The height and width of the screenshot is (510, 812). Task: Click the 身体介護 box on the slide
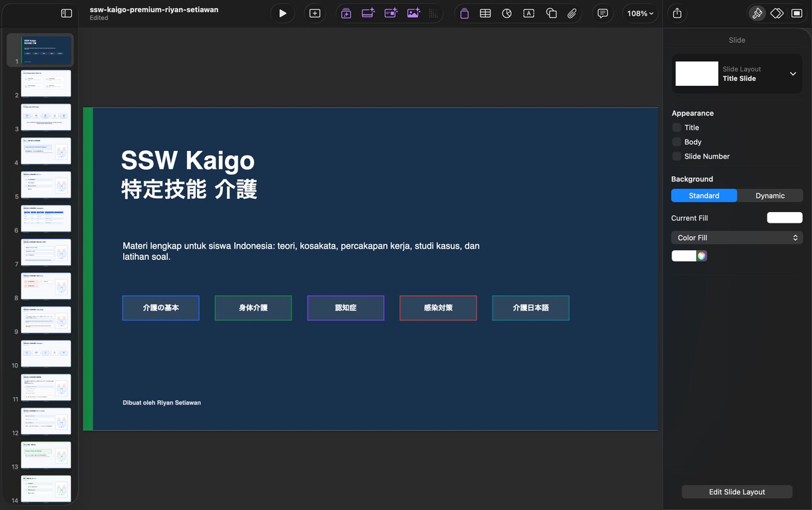pyautogui.click(x=254, y=308)
